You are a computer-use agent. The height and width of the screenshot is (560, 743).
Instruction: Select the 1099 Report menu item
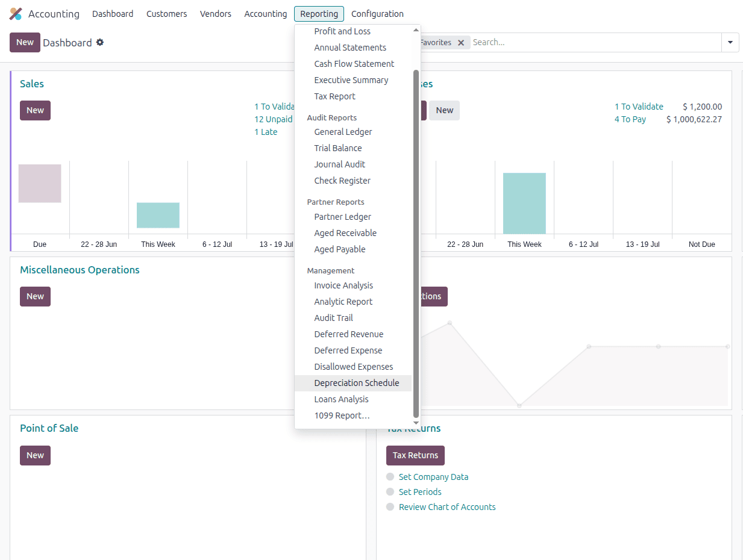click(342, 415)
